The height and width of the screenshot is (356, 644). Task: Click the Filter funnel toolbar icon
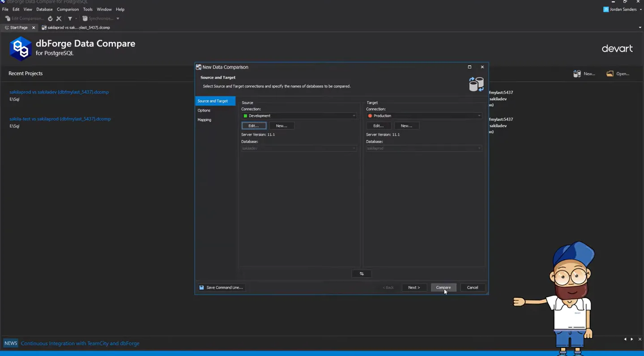click(x=70, y=18)
